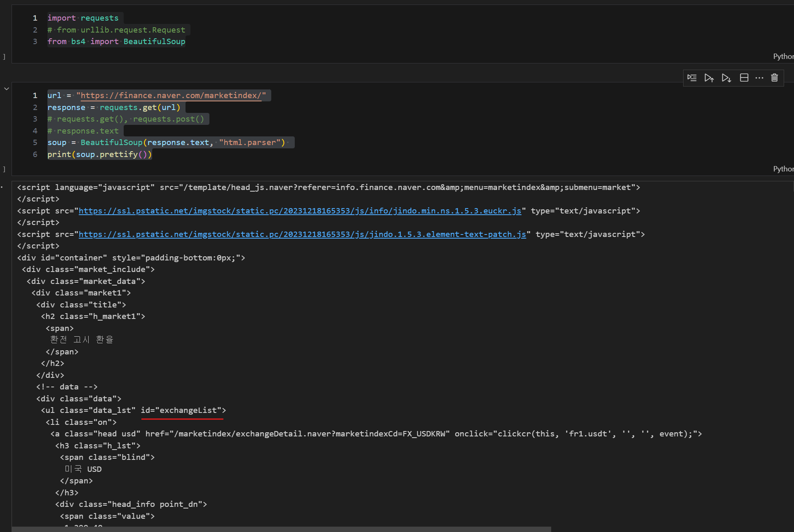Delete the cell with trash icon
794x532 pixels.
(775, 78)
